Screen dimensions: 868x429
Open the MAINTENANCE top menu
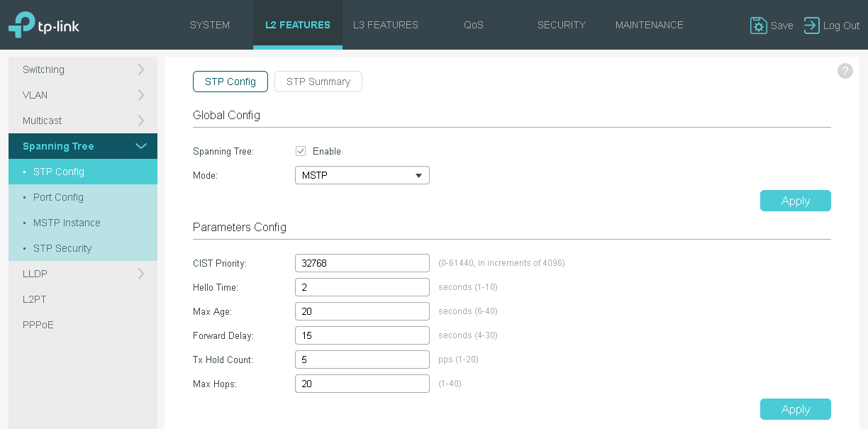coord(650,25)
